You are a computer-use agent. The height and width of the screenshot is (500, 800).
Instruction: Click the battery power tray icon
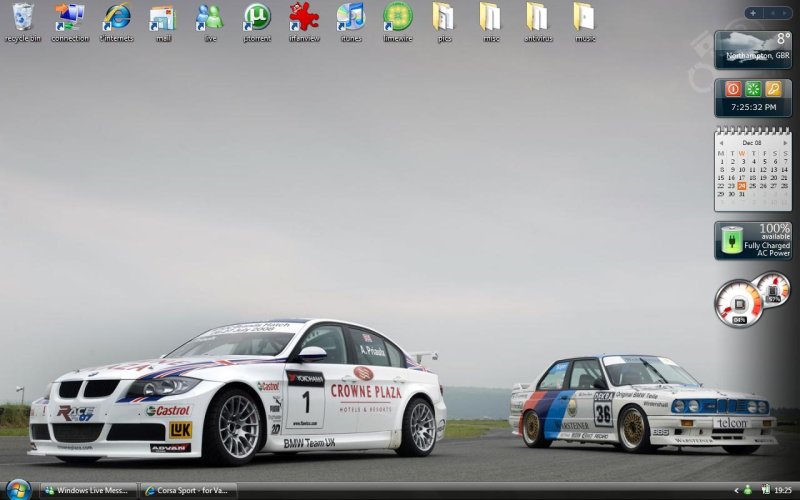pos(765,490)
